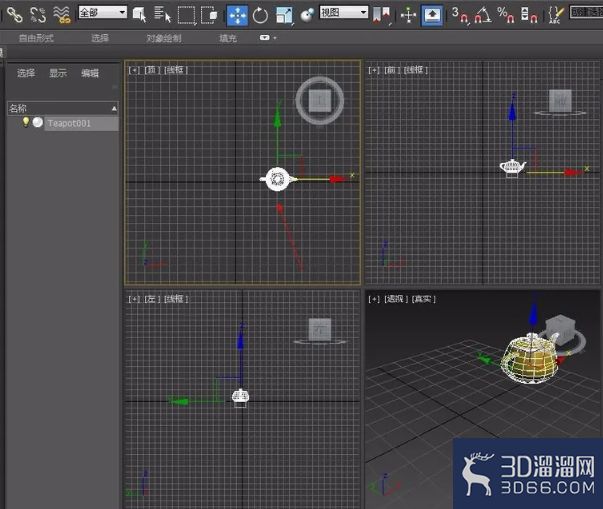Open scene explorer 显示 menu
This screenshot has height=509, width=603.
point(58,73)
